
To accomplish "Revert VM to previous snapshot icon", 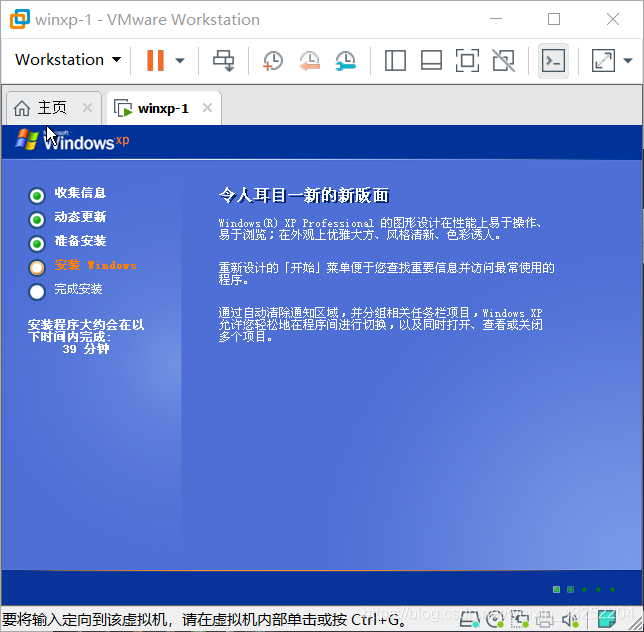I will [x=309, y=61].
